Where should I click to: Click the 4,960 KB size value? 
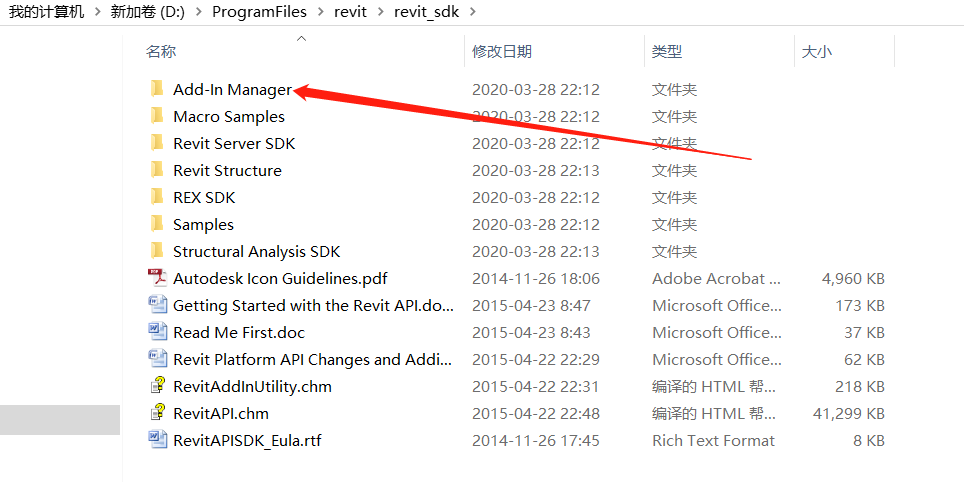(853, 279)
